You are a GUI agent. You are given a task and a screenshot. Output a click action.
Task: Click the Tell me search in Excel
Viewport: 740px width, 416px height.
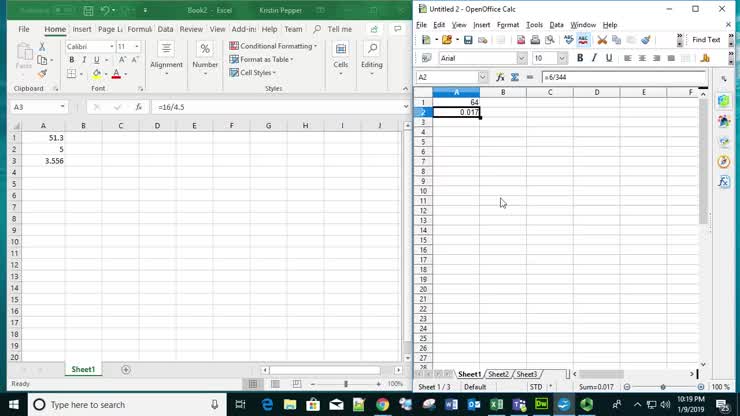click(339, 29)
